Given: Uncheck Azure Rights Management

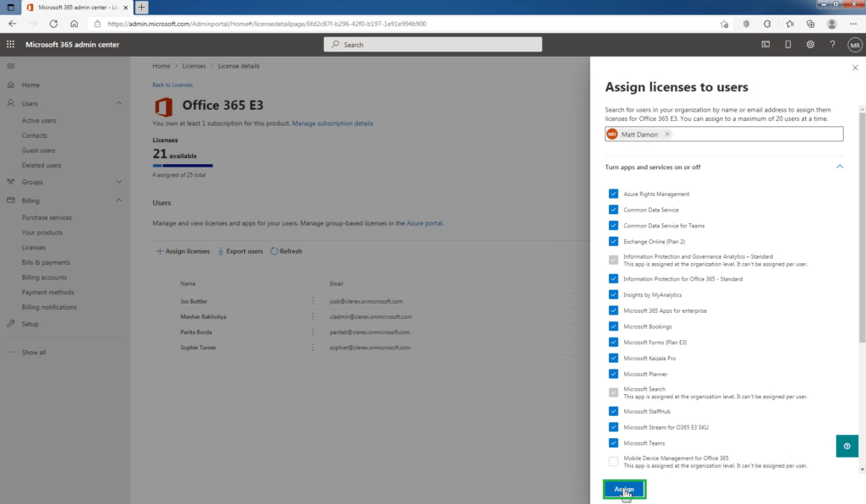Looking at the screenshot, I should click(x=613, y=194).
